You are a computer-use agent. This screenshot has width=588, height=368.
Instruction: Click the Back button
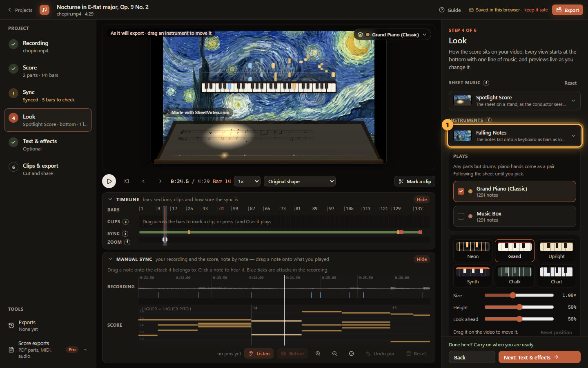click(x=472, y=357)
